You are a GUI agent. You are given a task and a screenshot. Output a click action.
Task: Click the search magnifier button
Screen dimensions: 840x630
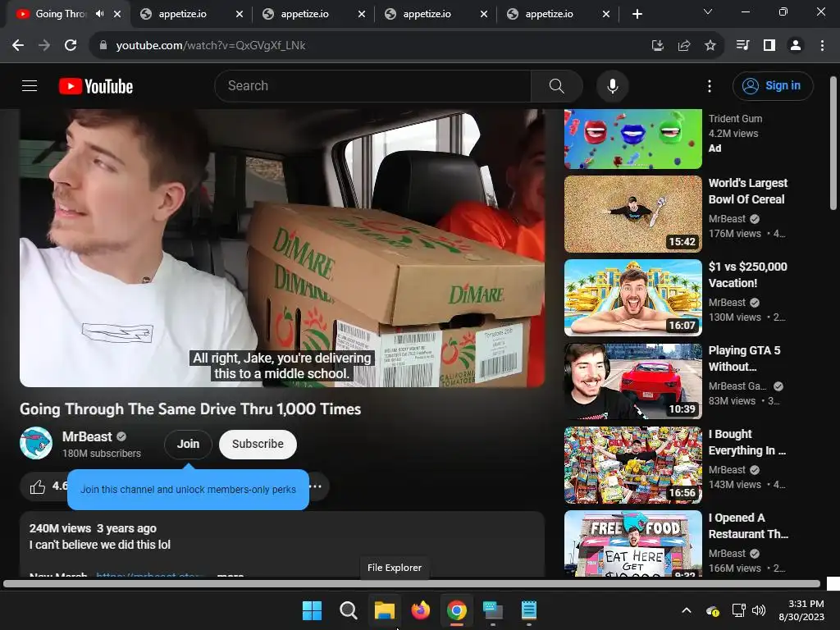click(x=557, y=85)
